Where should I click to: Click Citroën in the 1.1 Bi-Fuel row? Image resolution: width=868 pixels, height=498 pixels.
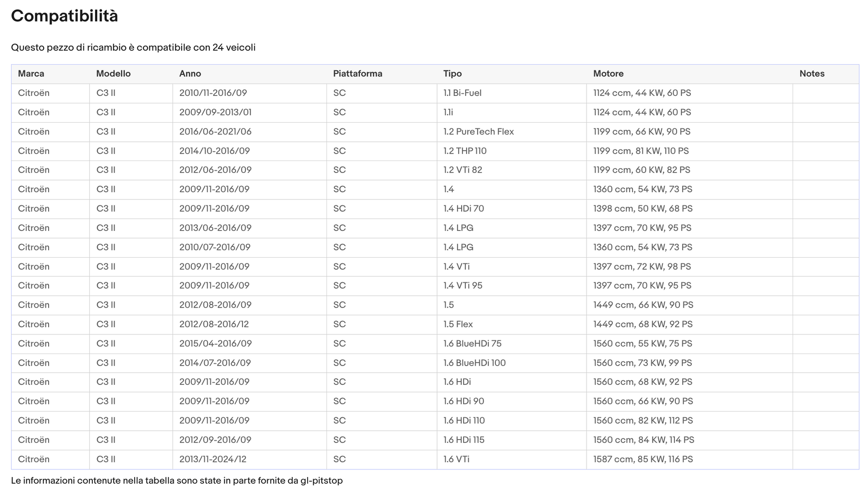(x=33, y=93)
